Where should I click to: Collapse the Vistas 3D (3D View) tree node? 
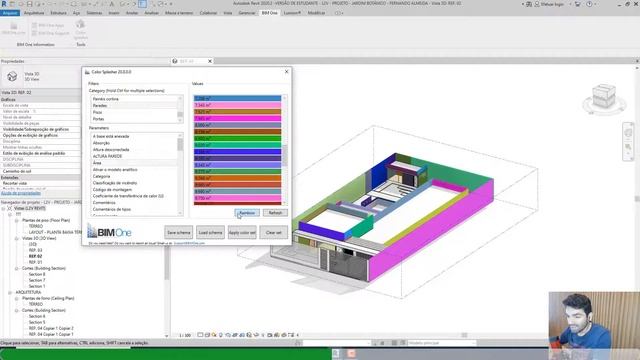(17, 238)
